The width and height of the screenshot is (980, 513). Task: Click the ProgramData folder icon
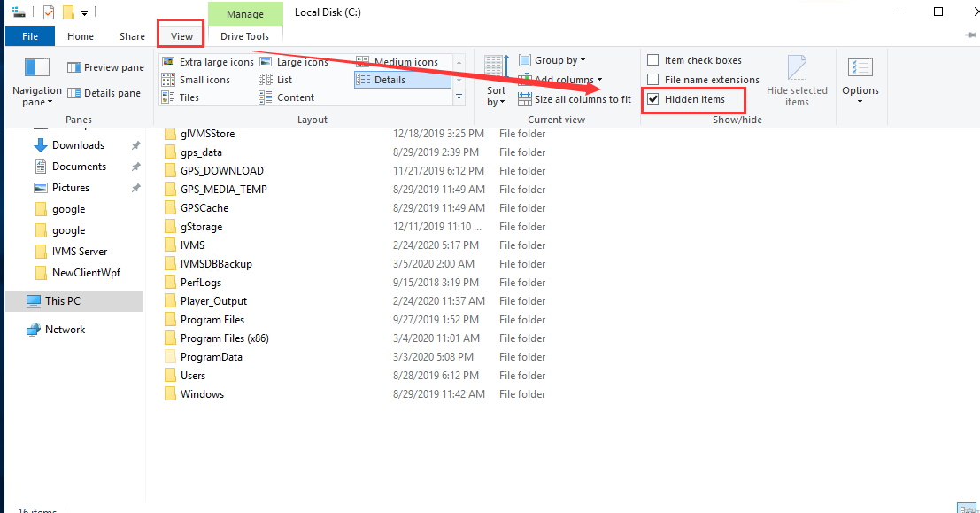click(x=170, y=357)
